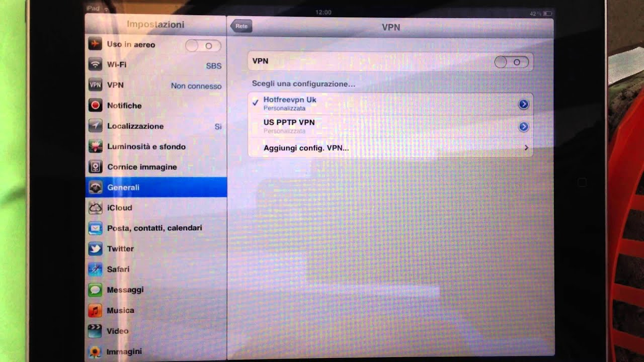Open iCloud settings label
644x362 pixels.
point(120,208)
